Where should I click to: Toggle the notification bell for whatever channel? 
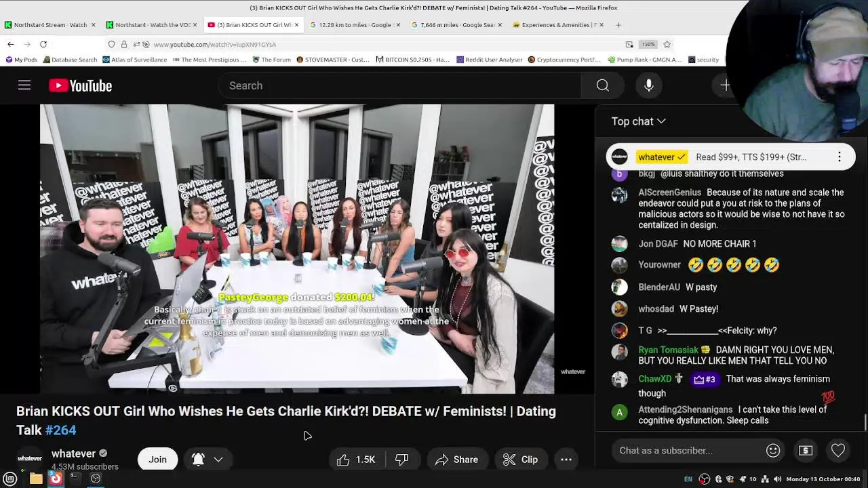[x=198, y=460]
